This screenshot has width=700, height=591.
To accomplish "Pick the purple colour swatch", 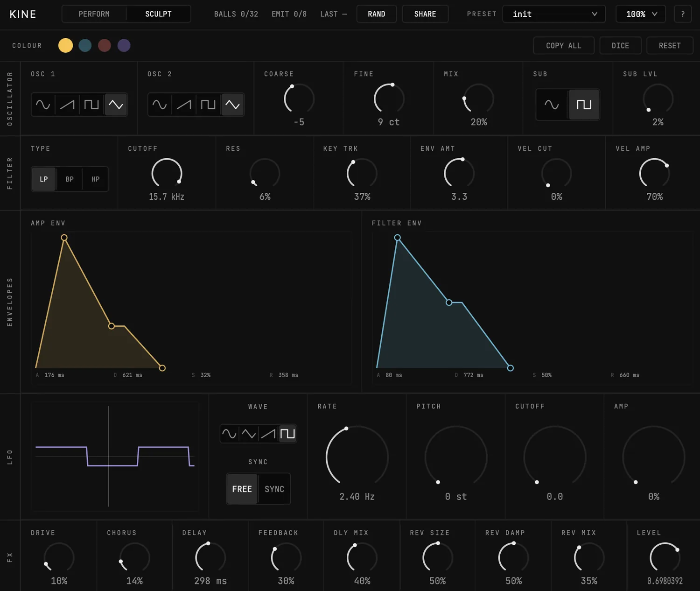I will pyautogui.click(x=124, y=45).
